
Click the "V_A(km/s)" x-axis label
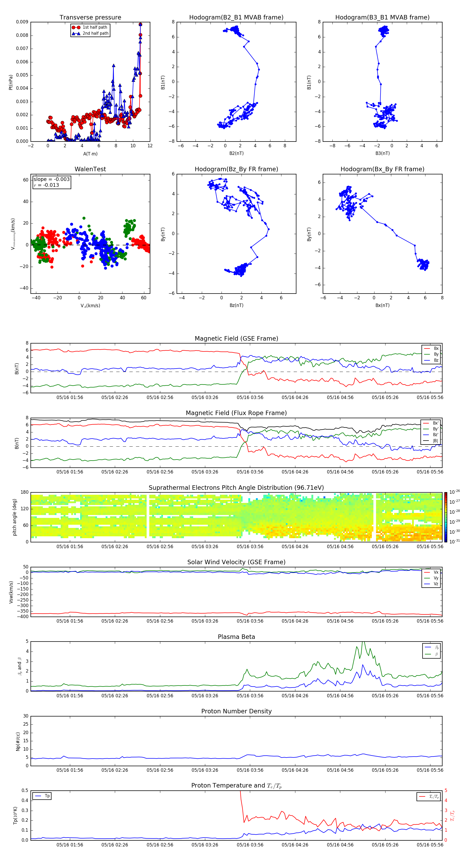pos(90,306)
